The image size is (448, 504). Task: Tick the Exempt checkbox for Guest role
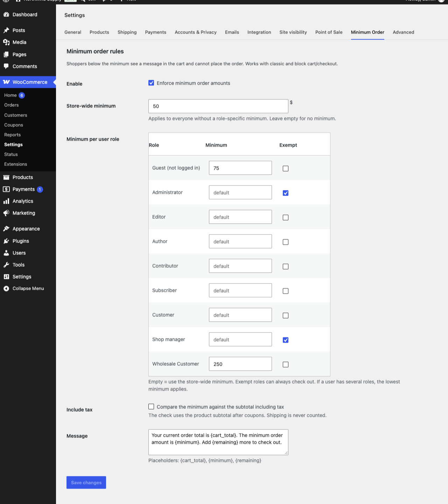(286, 168)
